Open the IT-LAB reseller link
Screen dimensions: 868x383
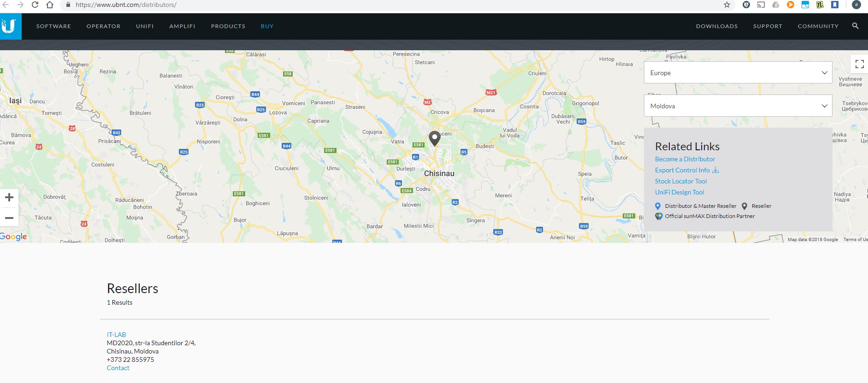point(116,335)
